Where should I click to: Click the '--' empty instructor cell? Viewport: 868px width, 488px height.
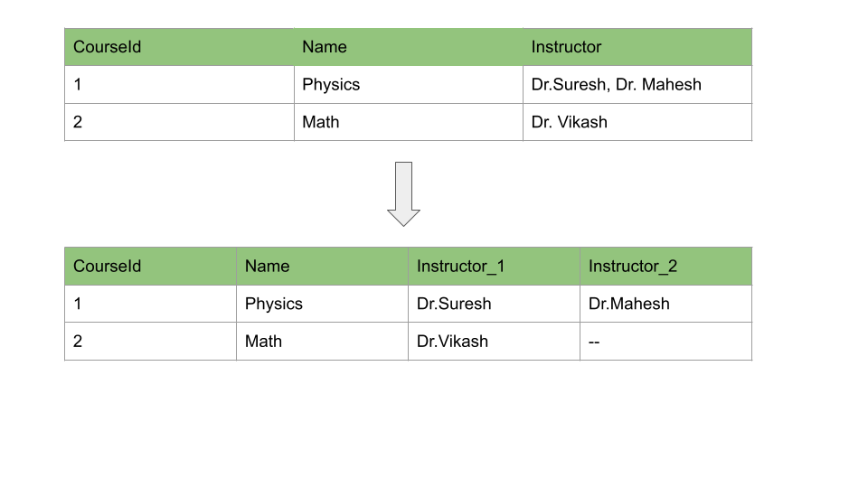point(666,342)
